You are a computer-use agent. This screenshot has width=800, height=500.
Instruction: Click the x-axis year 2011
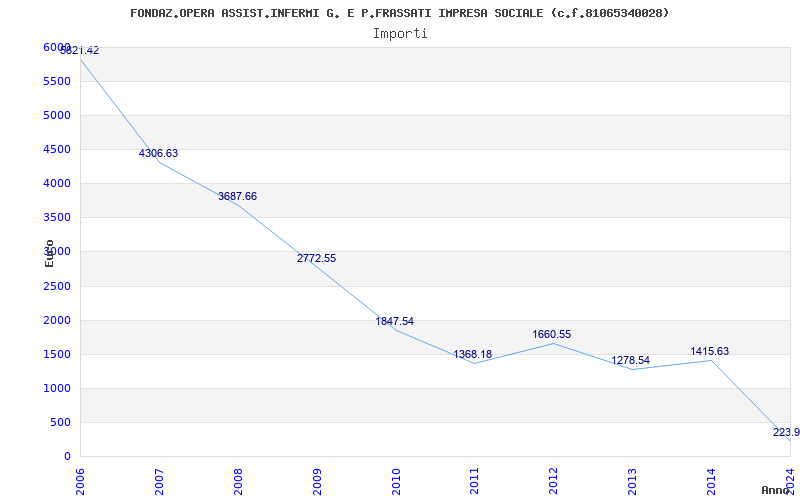click(x=474, y=481)
